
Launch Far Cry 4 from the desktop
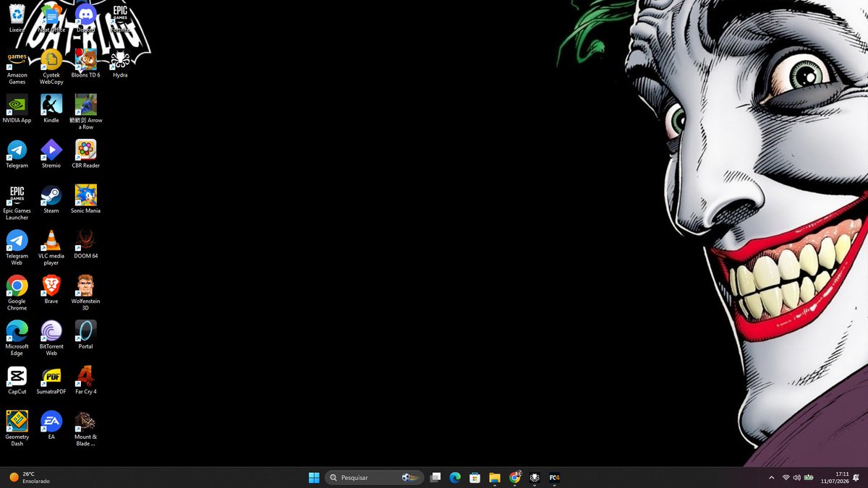pos(85,380)
